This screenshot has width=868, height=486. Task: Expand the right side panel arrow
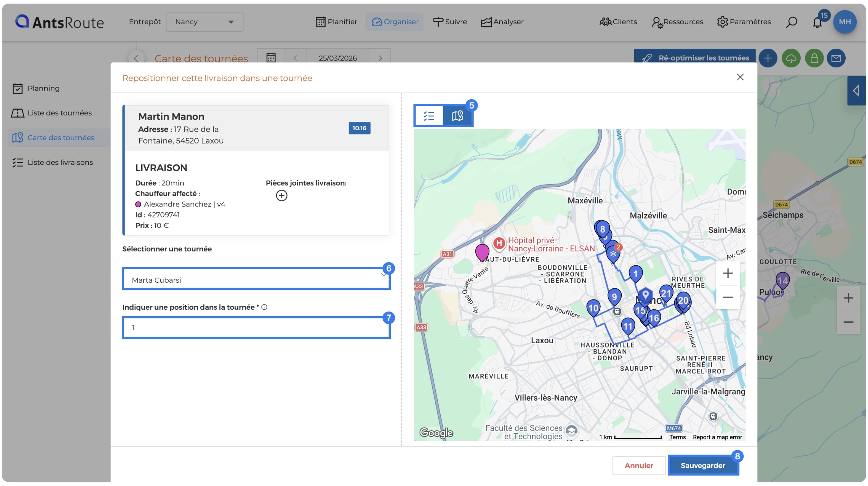[x=856, y=90]
